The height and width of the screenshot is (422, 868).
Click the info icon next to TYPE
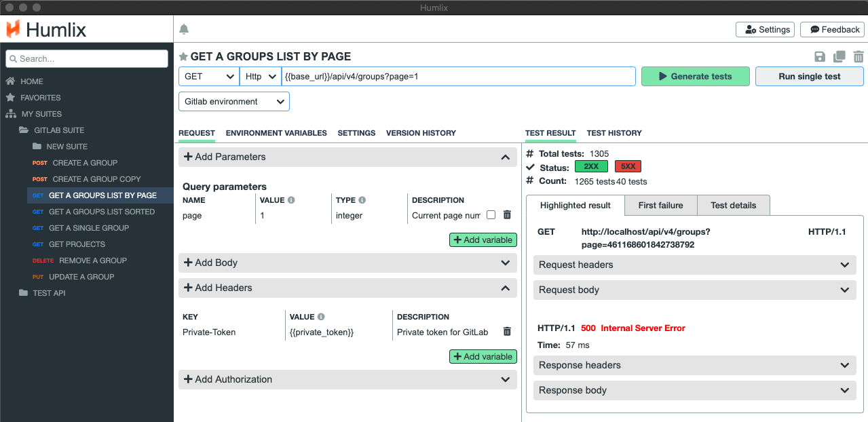pos(362,200)
